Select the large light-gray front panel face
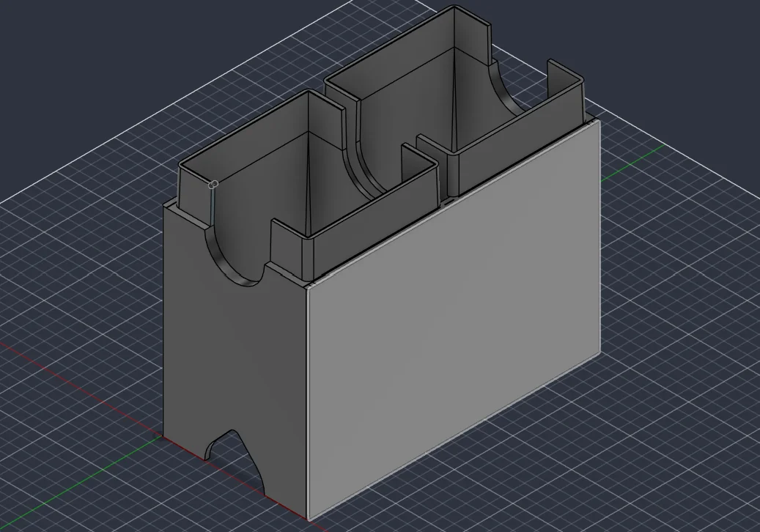The width and height of the screenshot is (760, 532). pos(453,319)
